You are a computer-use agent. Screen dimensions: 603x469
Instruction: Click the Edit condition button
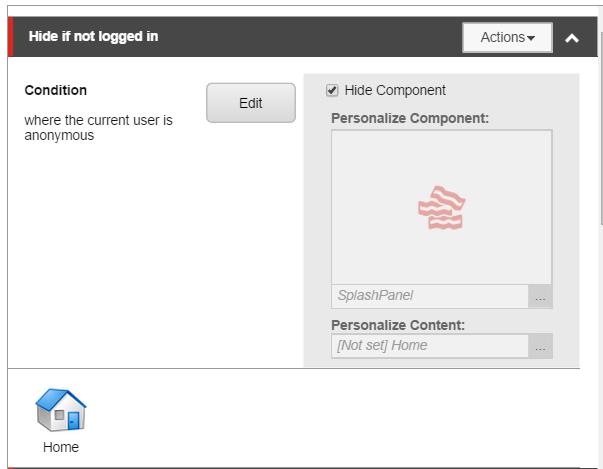click(x=251, y=103)
